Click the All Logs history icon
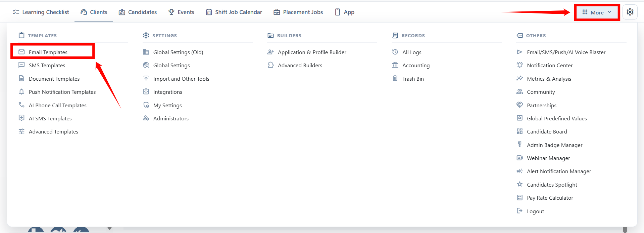644x233 pixels. (x=395, y=52)
